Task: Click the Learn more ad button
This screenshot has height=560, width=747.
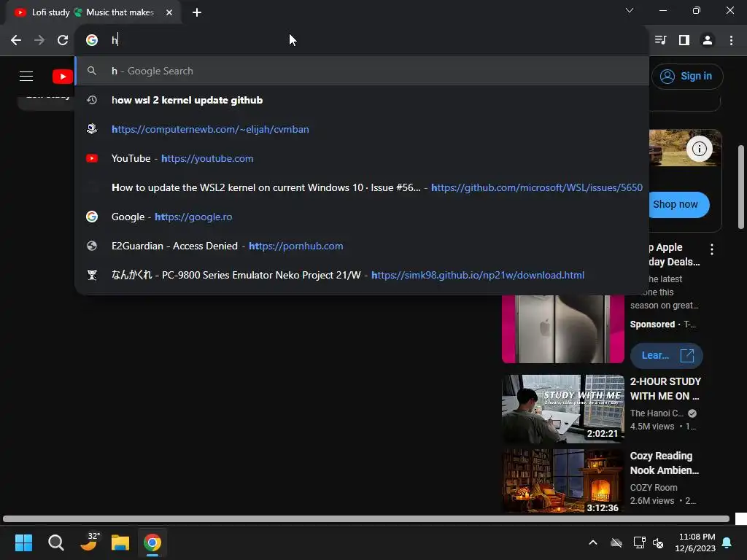Action: (667, 356)
